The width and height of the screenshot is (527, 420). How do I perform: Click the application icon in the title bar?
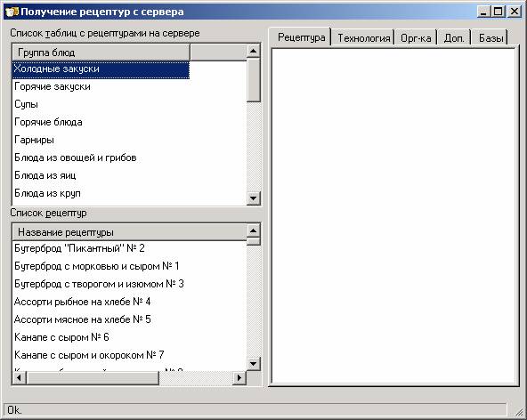coord(12,12)
